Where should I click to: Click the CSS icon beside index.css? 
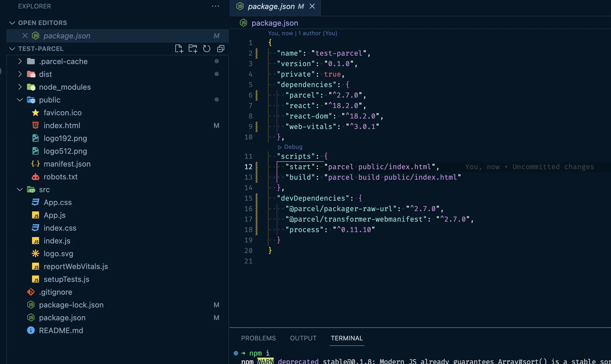coord(36,228)
